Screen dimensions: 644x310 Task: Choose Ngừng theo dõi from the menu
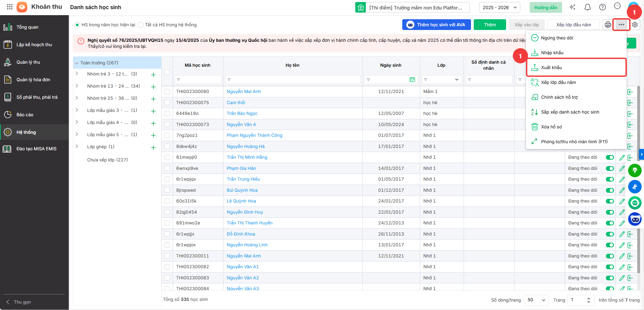(576, 38)
